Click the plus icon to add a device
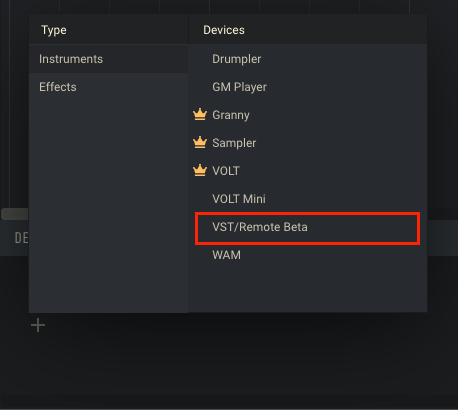458x410 pixels. point(38,325)
